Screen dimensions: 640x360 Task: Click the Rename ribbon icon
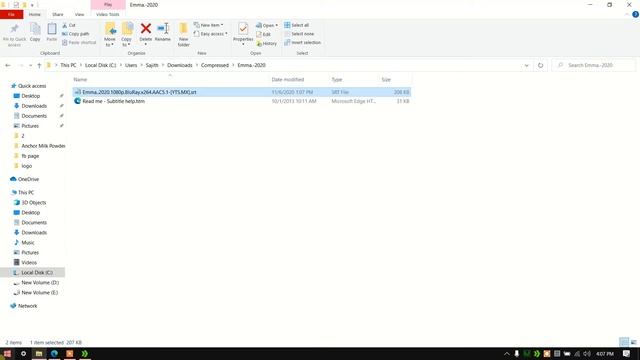[x=163, y=32]
